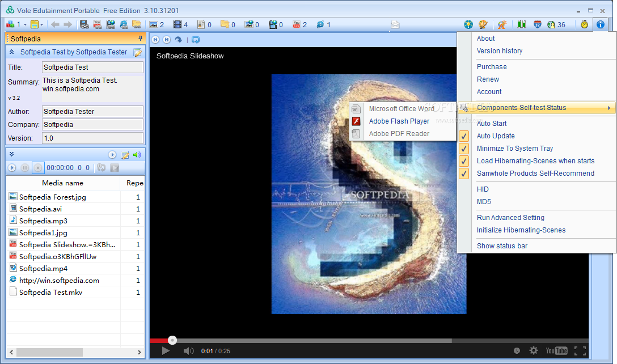Click the YouTube link toolbar icon
Viewport: 617px width, 364px height.
98,25
